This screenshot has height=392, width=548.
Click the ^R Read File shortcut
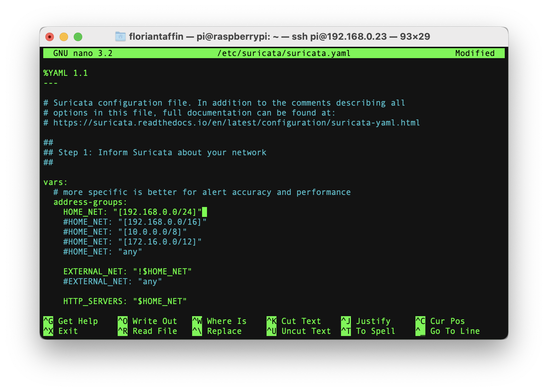coord(147,331)
